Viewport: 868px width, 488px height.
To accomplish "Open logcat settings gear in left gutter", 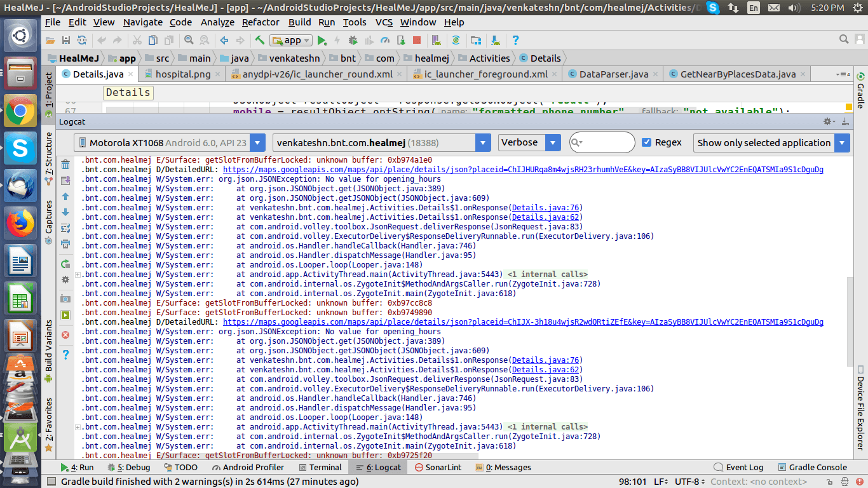I will 65,280.
